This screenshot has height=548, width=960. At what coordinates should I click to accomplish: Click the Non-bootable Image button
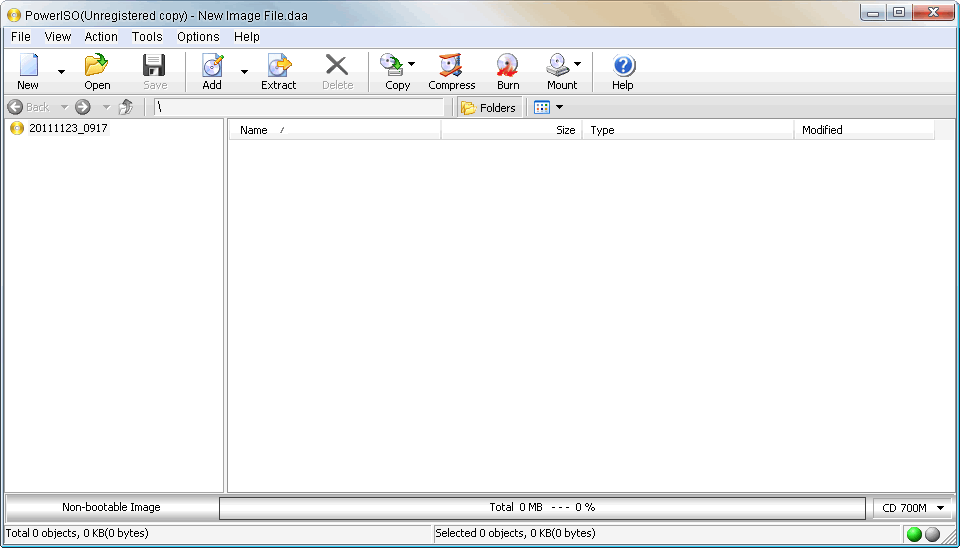click(111, 507)
